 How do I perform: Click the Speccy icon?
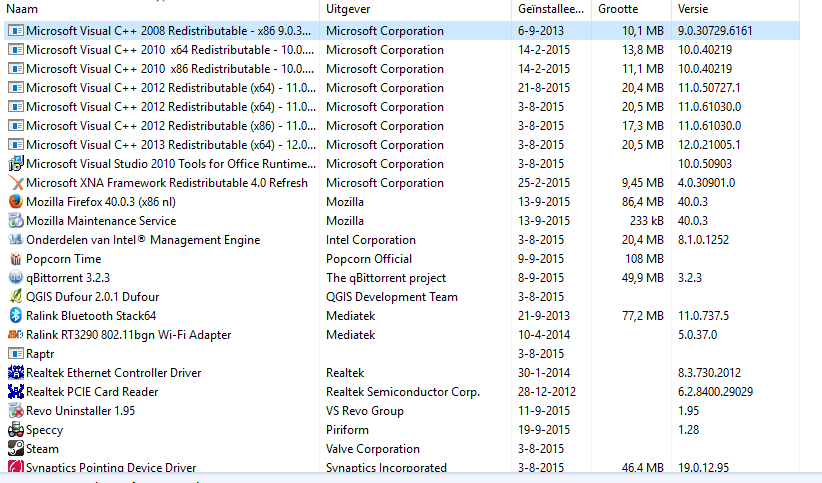[16, 430]
